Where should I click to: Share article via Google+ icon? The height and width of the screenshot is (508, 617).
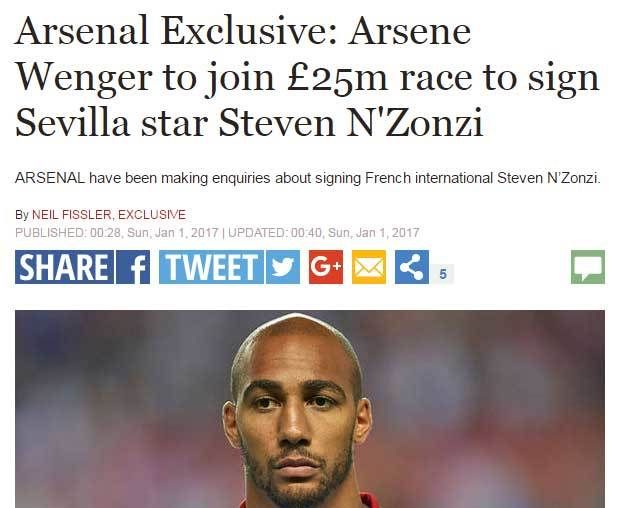pyautogui.click(x=326, y=268)
